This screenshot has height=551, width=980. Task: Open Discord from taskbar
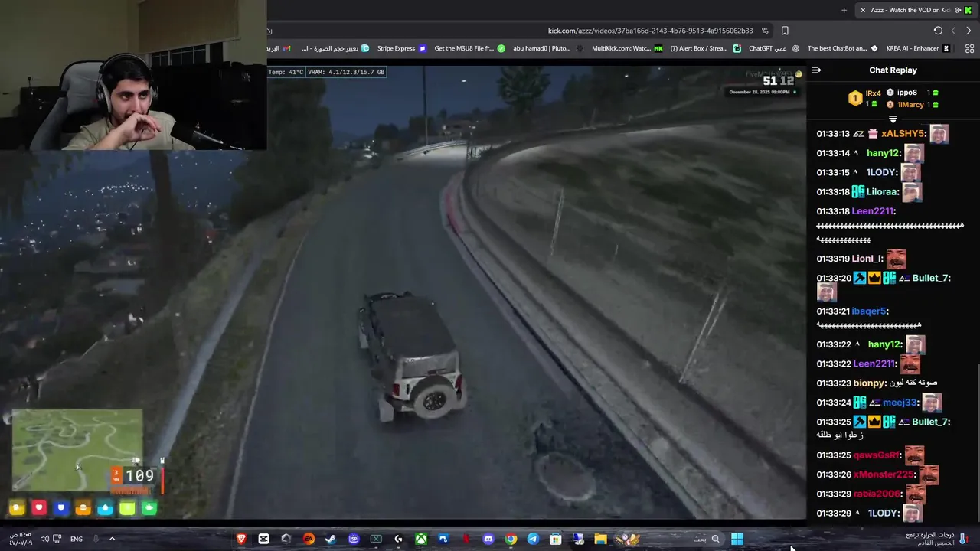488,539
